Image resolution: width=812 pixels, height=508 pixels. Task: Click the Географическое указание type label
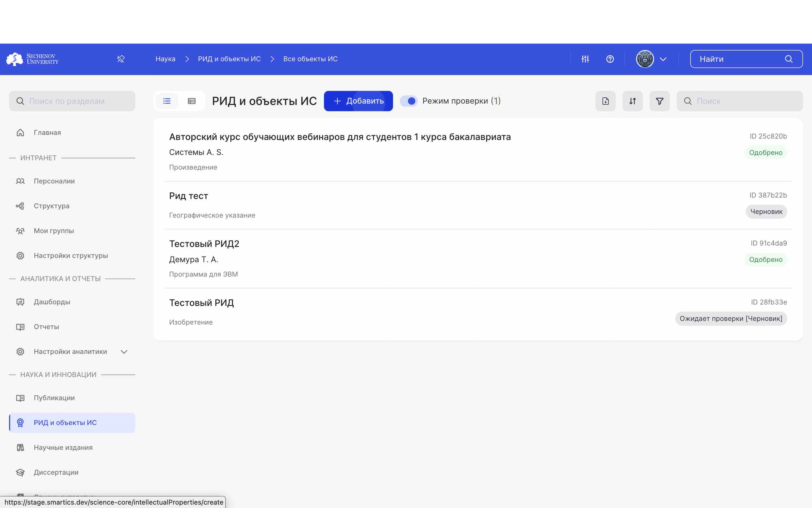(x=212, y=215)
